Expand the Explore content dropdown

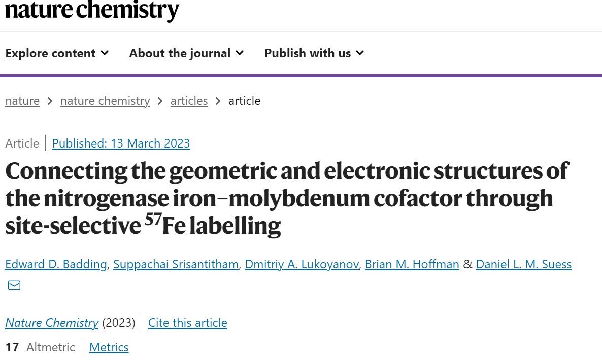(x=57, y=53)
